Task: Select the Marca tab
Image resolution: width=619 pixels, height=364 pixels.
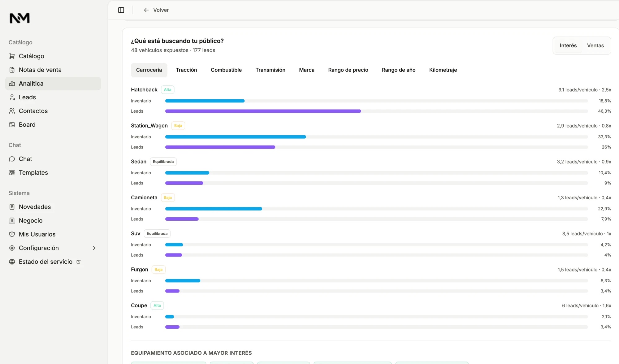Action: (307, 70)
